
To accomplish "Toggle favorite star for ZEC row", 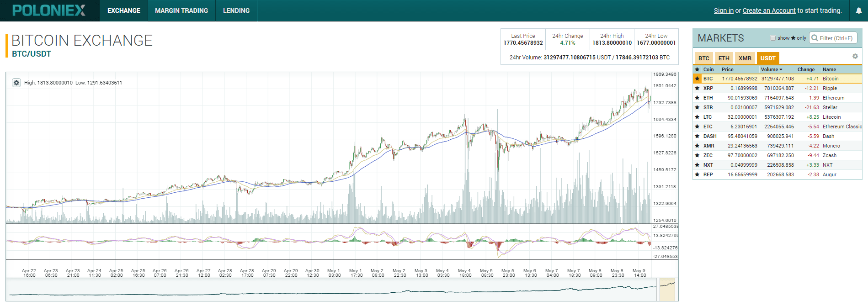I will pos(697,155).
